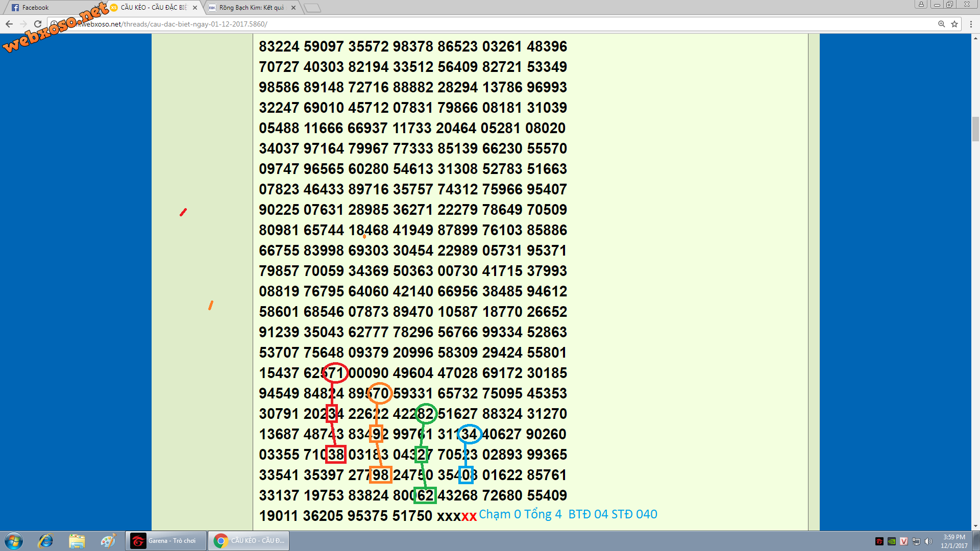Click the number 48396 in first row
This screenshot has width=980, height=551.
[x=547, y=46]
